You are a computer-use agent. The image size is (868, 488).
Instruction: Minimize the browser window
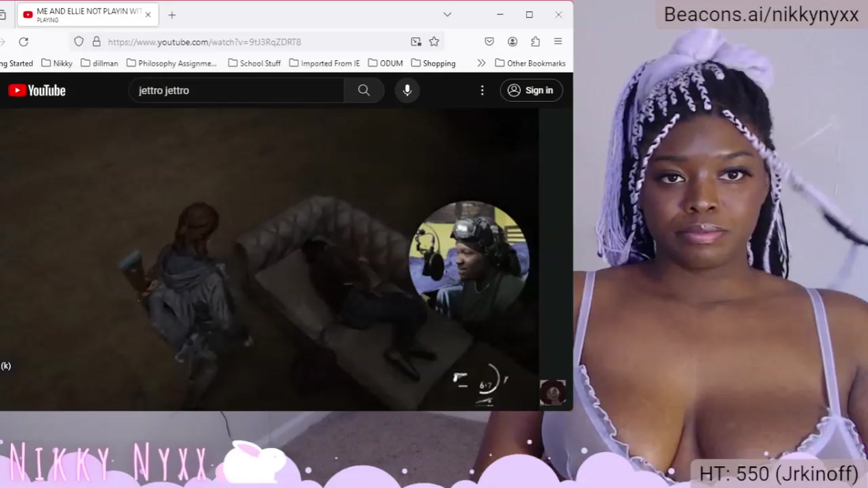point(500,14)
